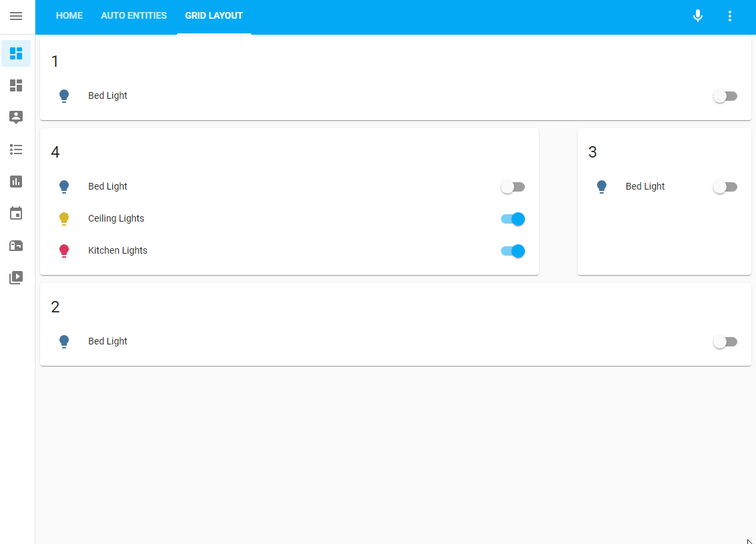Screen dimensions: 756x544
Task: Select the Grid Layout tab
Action: coord(214,16)
